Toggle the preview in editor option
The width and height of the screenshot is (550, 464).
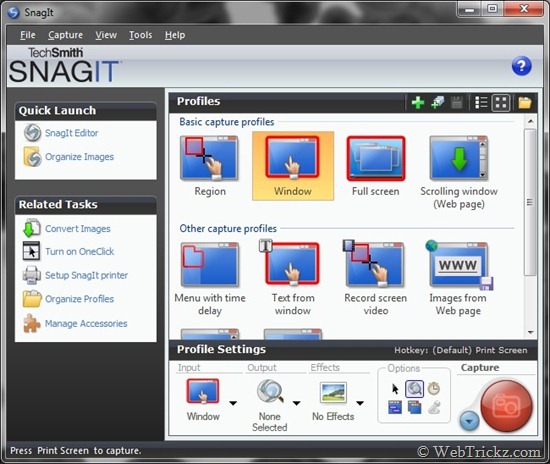pos(414,389)
